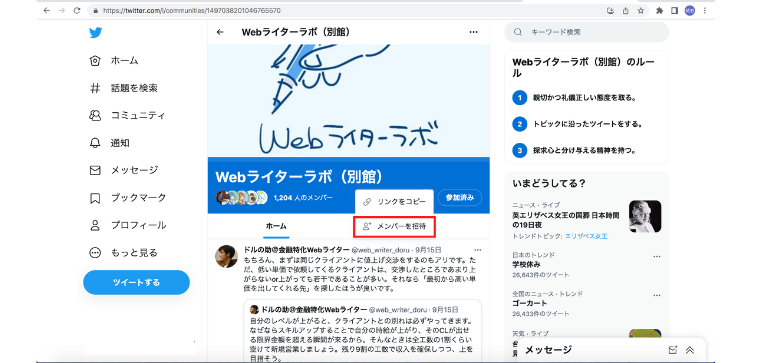Open 話題を検索 in sidebar
Viewport: 768px width, 363px height.
tap(123, 88)
